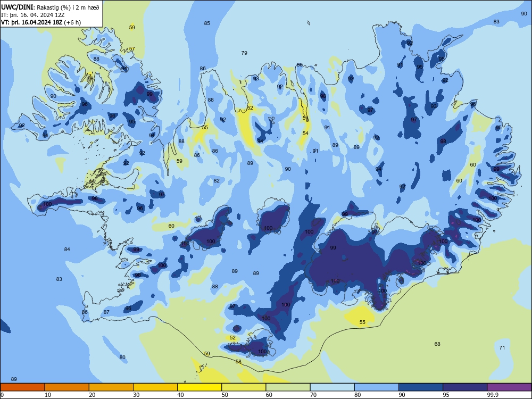The image size is (532, 399).
Task: Click the humidity value 58 near the south coast
Action: coord(238,362)
